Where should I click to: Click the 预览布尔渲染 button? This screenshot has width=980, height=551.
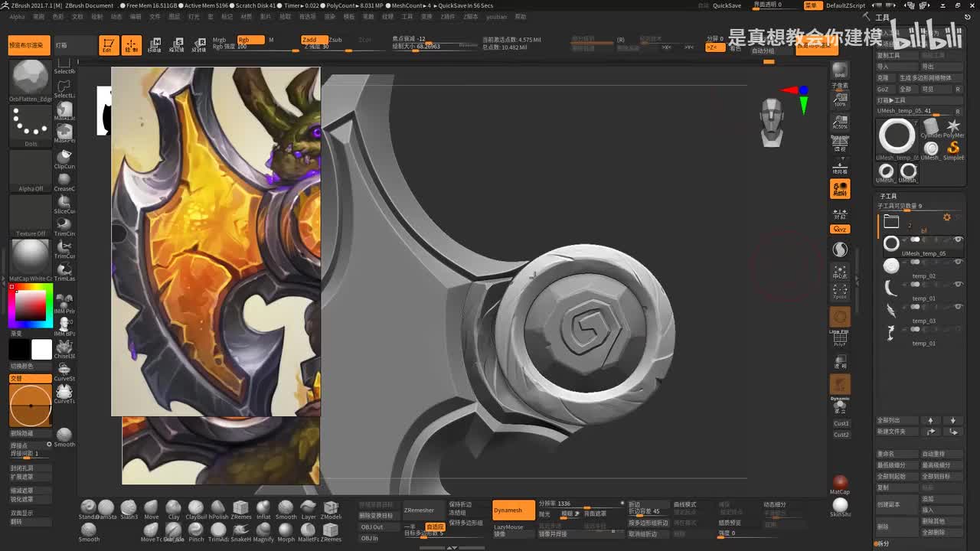[29, 45]
